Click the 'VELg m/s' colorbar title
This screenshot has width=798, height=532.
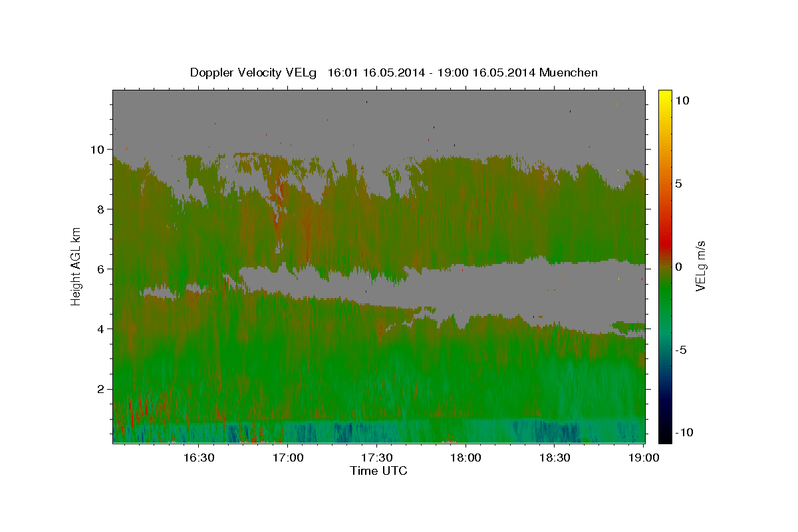[702, 267]
